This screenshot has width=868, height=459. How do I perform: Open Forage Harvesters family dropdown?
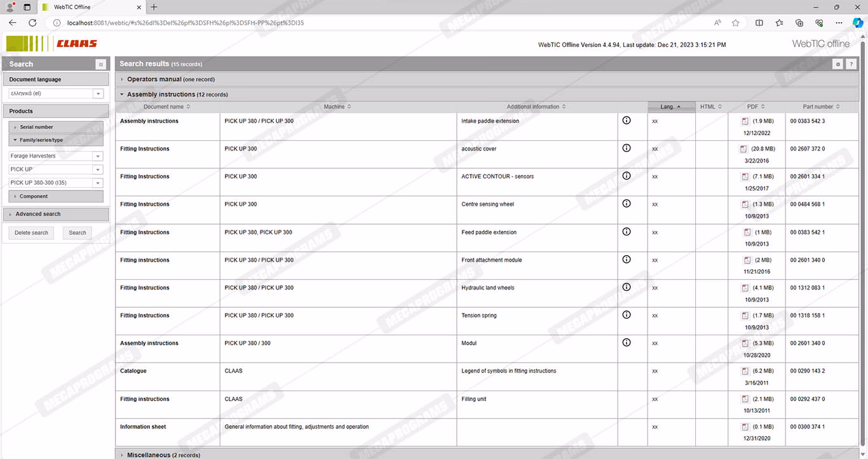98,156
